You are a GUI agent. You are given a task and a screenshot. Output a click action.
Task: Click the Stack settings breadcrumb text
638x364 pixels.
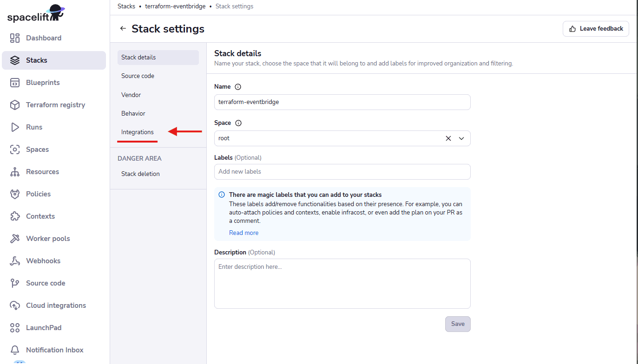click(x=234, y=6)
